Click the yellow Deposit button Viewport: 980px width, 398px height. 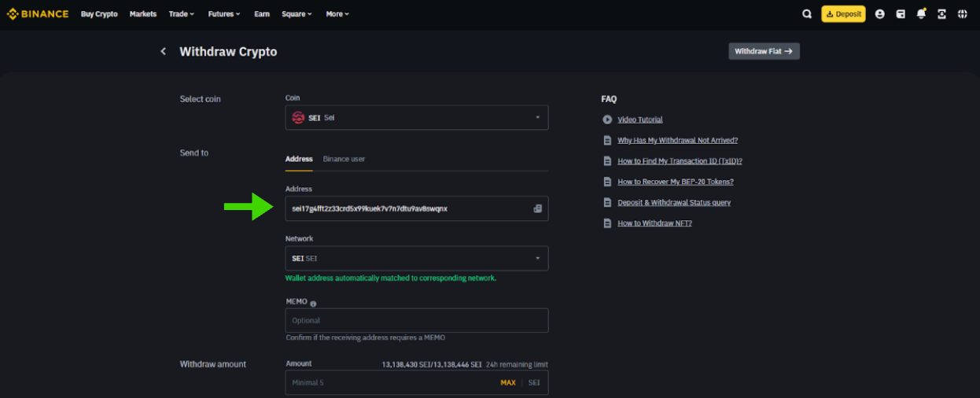pyautogui.click(x=843, y=14)
